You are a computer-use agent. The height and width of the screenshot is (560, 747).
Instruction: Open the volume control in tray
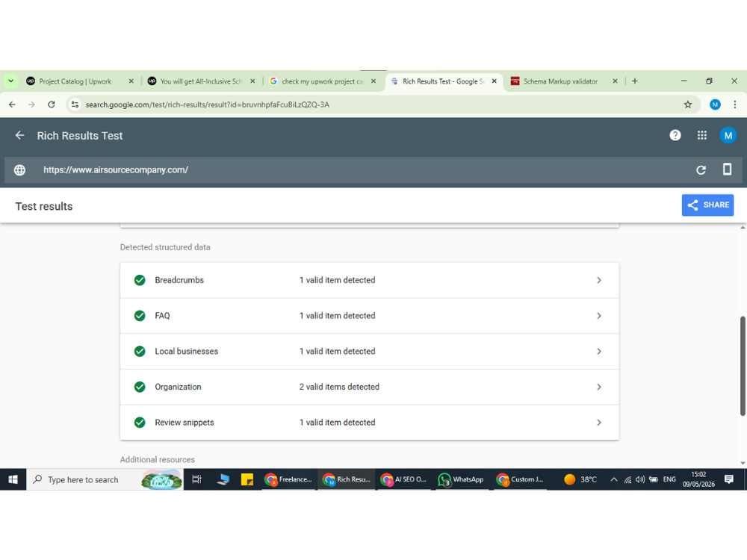point(640,479)
